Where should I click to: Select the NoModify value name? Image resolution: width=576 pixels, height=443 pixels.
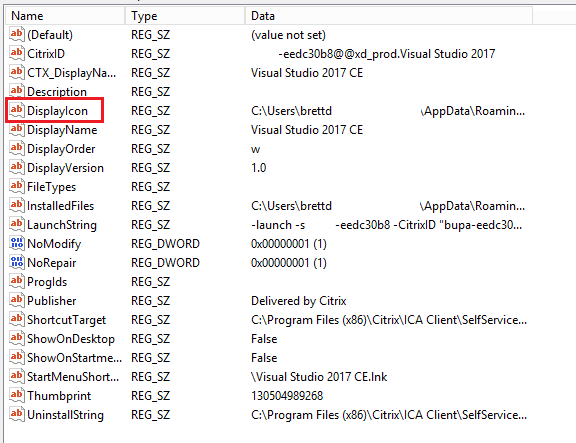(54, 244)
